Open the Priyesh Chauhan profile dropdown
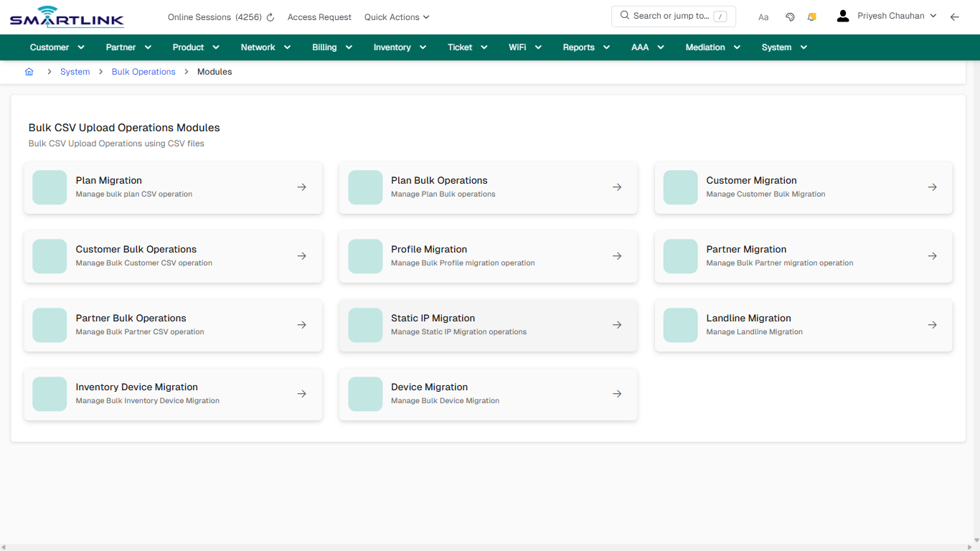 click(892, 15)
